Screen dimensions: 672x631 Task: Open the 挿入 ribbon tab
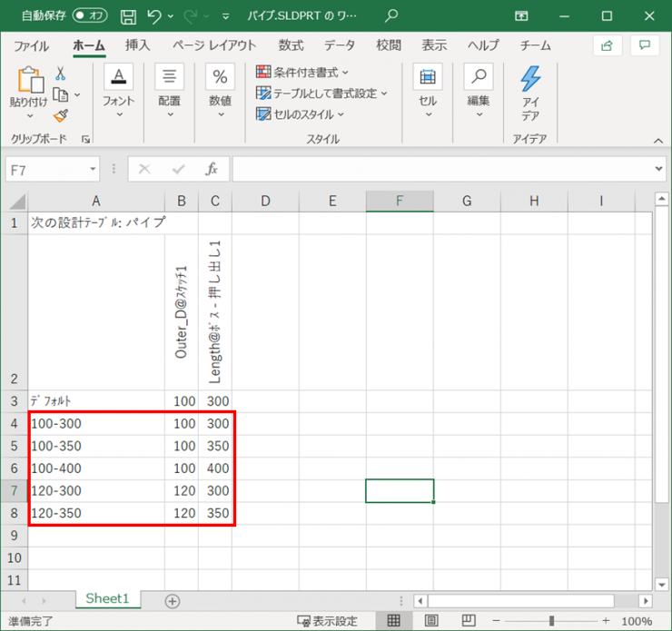pos(138,45)
